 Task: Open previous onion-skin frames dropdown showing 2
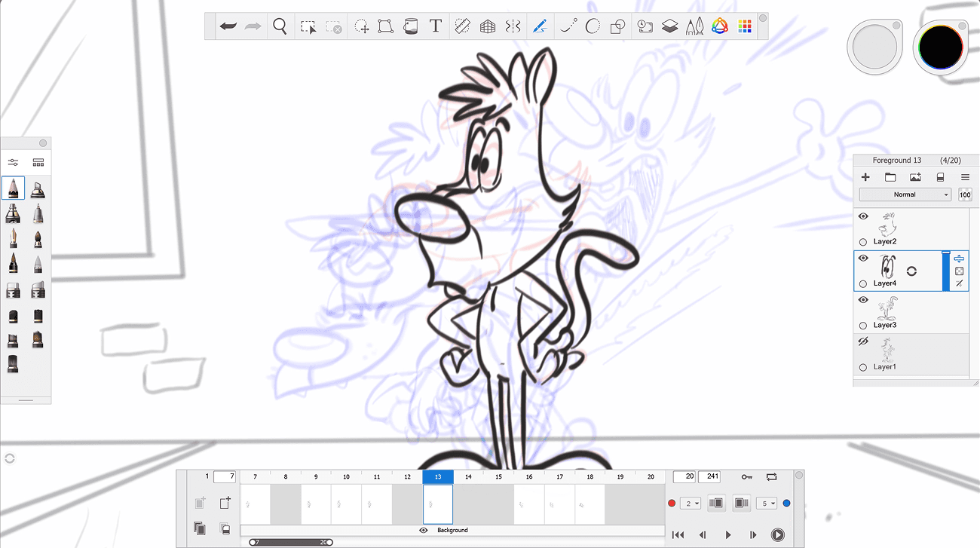pyautogui.click(x=691, y=503)
